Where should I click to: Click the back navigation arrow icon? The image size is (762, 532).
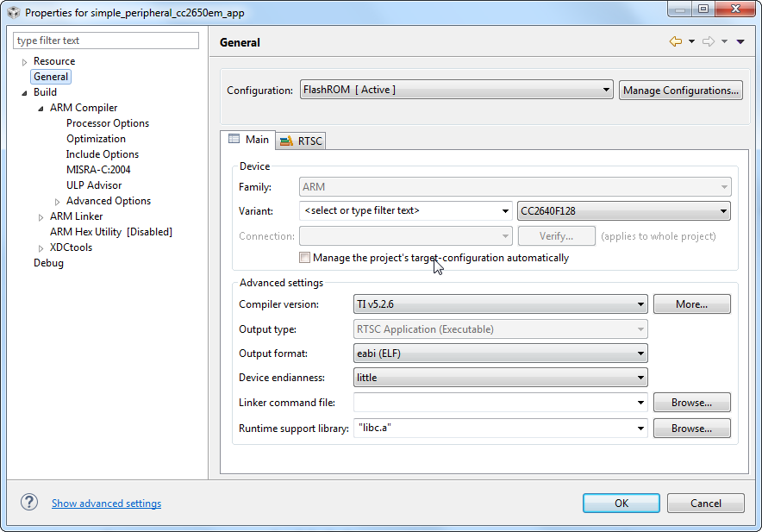click(675, 41)
